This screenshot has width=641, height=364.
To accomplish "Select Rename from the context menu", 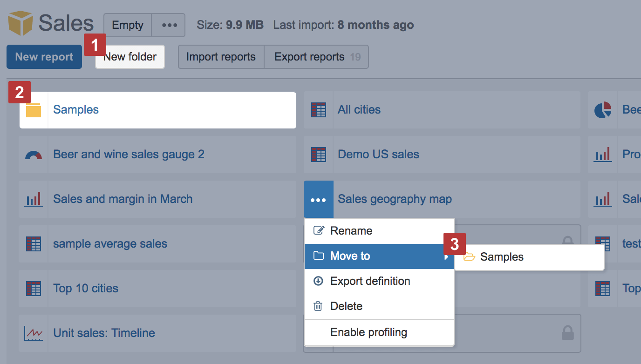I will (351, 231).
